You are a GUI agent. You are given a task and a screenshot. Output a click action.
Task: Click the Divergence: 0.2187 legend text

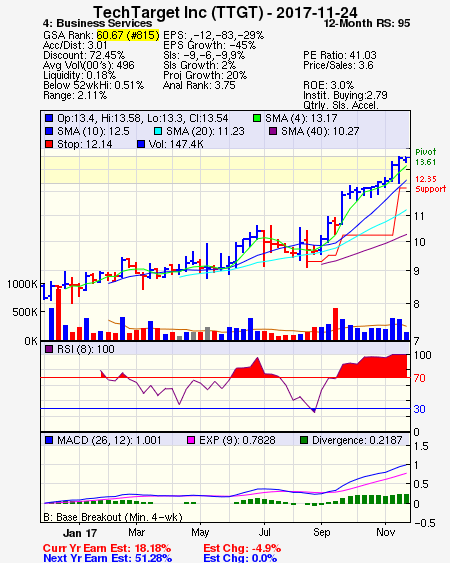(357, 440)
